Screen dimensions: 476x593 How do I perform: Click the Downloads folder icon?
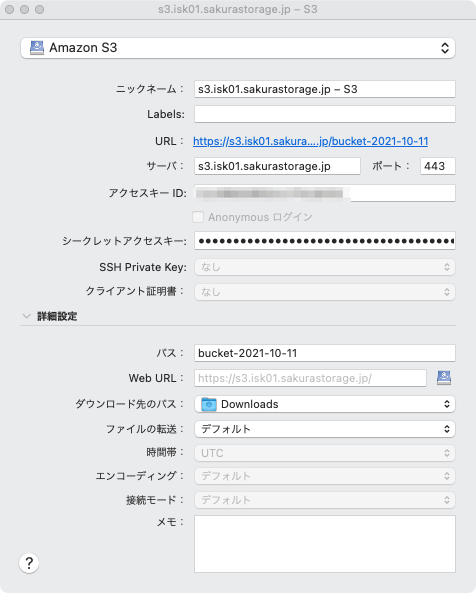(x=209, y=404)
